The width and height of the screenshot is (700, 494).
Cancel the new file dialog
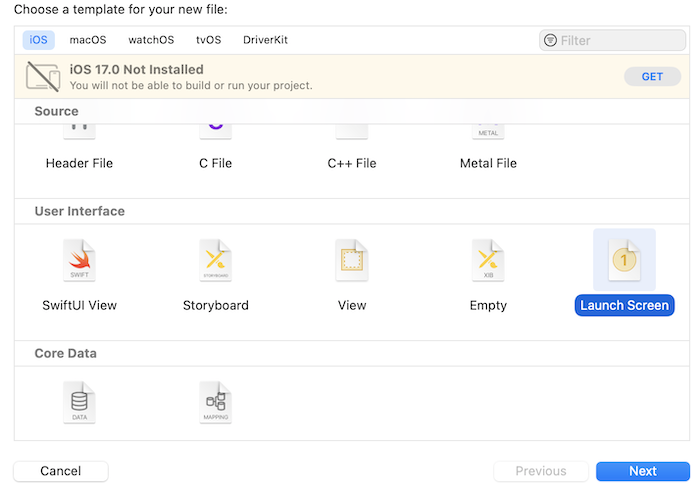click(x=61, y=471)
